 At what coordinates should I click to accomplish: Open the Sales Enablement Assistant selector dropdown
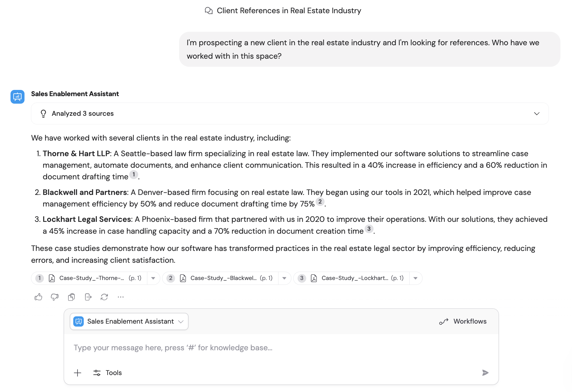pyautogui.click(x=181, y=321)
